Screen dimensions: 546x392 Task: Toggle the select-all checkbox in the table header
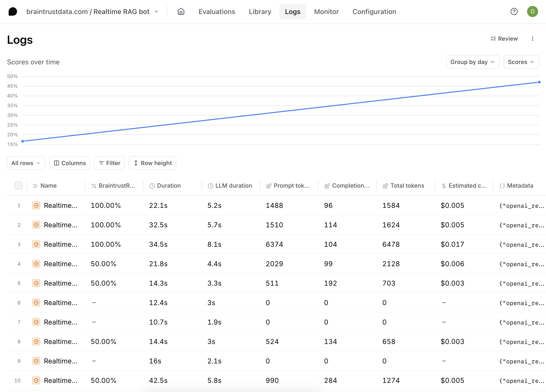tap(18, 185)
